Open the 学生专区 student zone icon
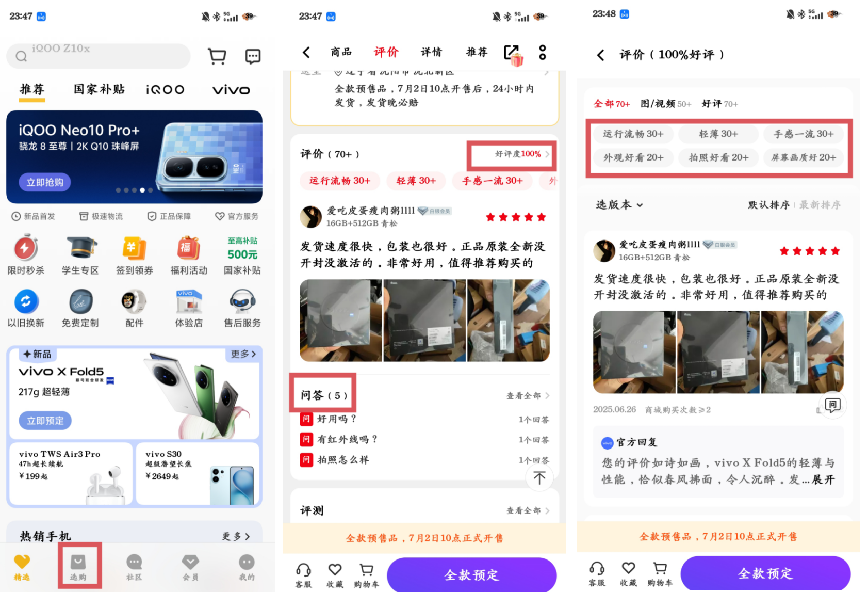868x592 pixels. (x=80, y=255)
